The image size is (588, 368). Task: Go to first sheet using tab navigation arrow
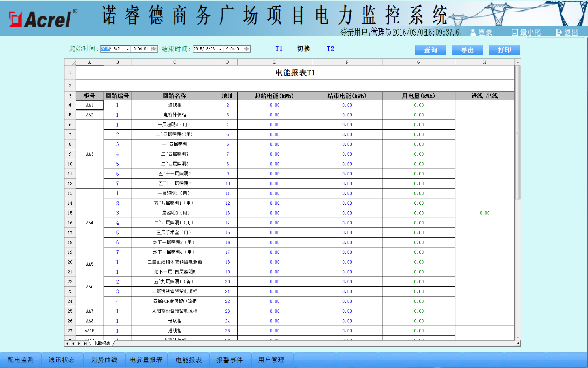point(67,343)
